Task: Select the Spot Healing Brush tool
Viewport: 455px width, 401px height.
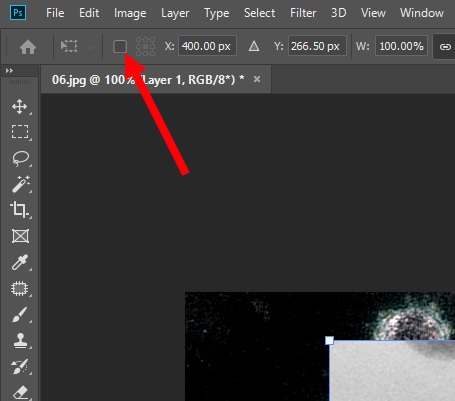Action: click(x=20, y=288)
